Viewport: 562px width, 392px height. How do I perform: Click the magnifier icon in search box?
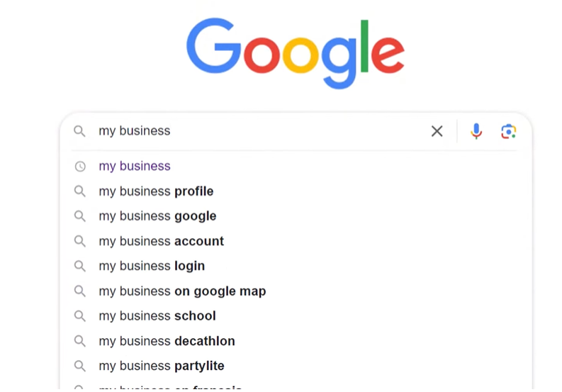click(x=80, y=131)
